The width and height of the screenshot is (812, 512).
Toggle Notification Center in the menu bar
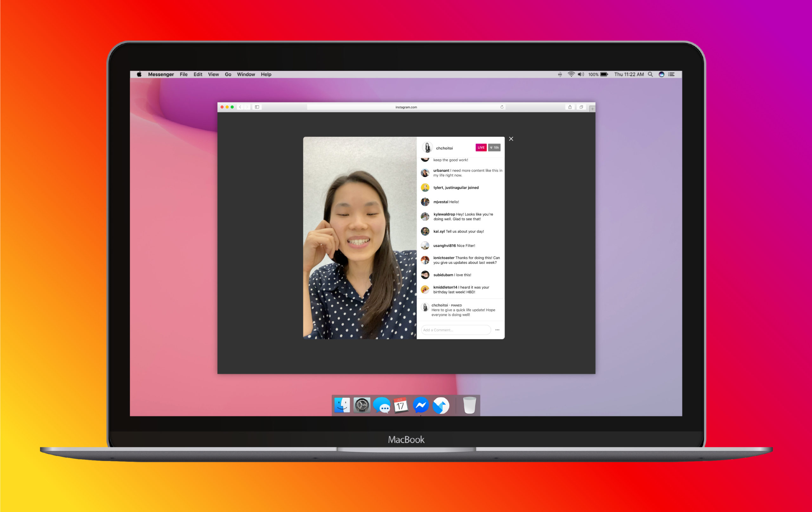pyautogui.click(x=671, y=74)
